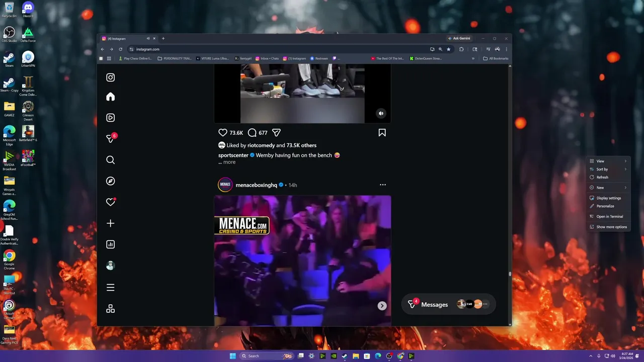The image size is (644, 362).
Task: Open profile avatar in Instagram sidebar
Action: click(111, 266)
